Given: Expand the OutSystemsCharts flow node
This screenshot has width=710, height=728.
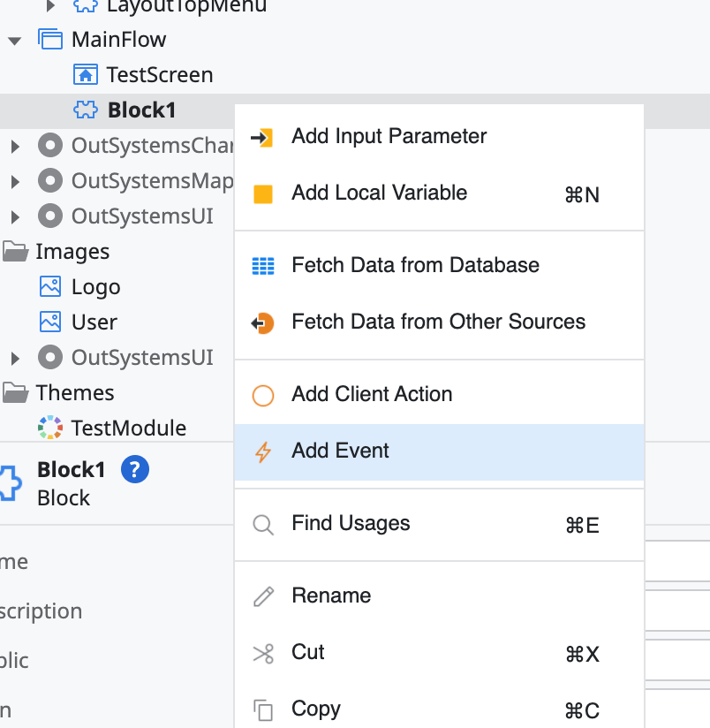Looking at the screenshot, I should [x=15, y=146].
